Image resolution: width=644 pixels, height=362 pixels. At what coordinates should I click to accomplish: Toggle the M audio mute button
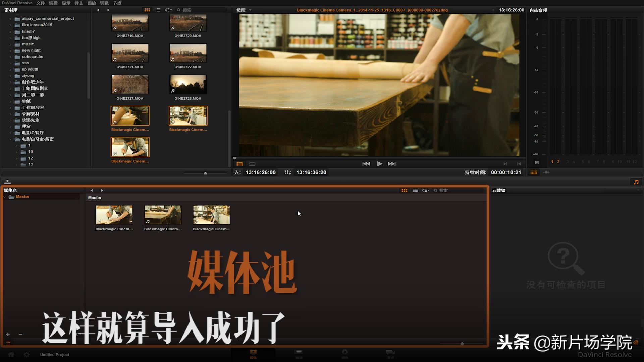537,162
